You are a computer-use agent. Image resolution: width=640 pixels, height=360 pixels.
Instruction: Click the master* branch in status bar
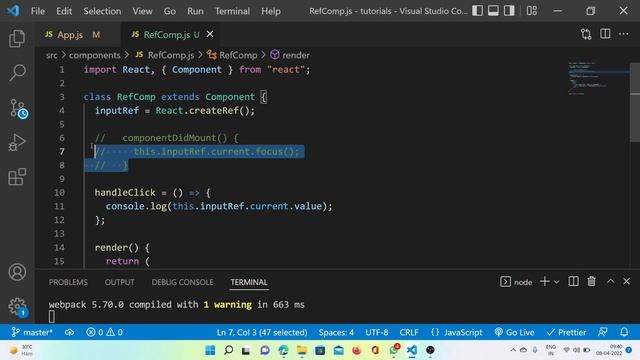coord(32,332)
